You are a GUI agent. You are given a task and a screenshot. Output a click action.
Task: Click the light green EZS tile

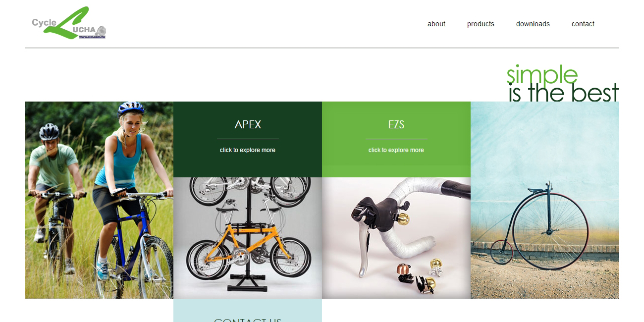396,139
